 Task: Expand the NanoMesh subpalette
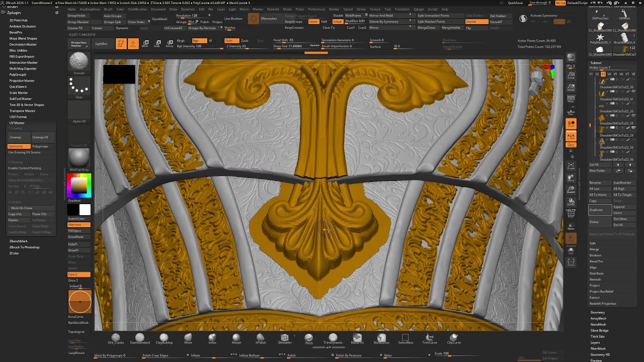598,324
